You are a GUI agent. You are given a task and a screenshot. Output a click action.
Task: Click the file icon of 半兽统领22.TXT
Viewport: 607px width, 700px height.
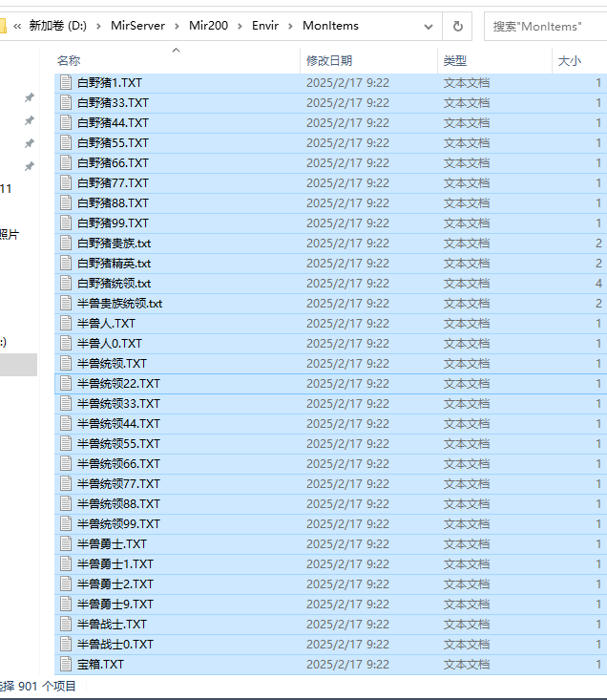(66, 384)
